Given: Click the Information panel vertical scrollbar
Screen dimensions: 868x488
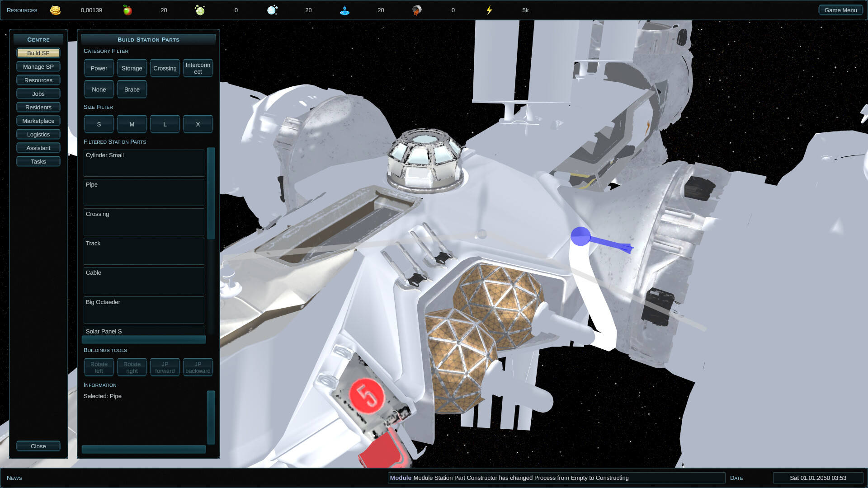Looking at the screenshot, I should pyautogui.click(x=211, y=418).
